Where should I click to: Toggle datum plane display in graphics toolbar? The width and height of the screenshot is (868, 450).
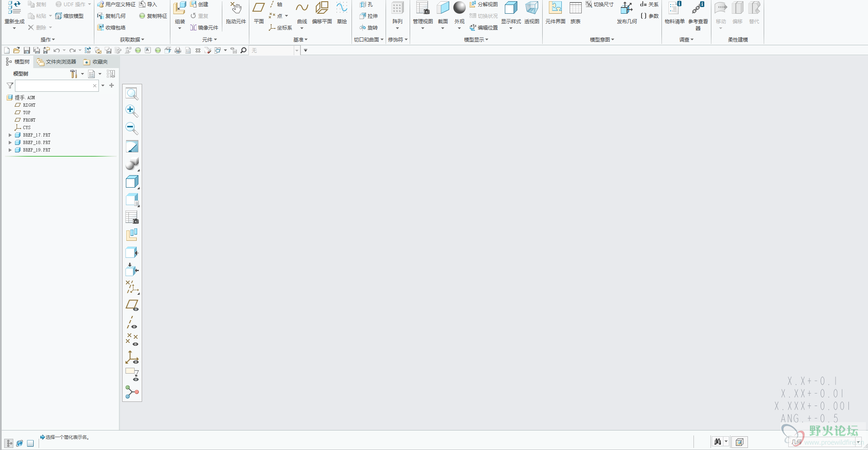[132, 306]
